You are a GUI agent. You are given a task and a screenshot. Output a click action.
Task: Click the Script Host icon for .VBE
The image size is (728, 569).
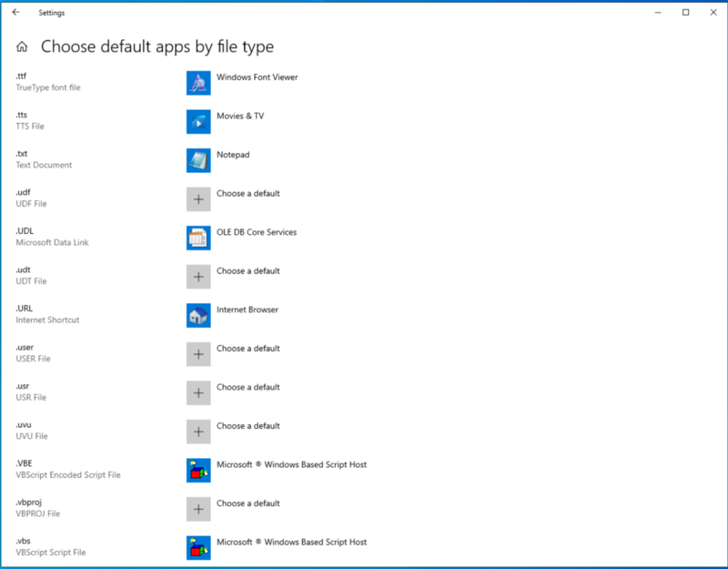tap(198, 470)
